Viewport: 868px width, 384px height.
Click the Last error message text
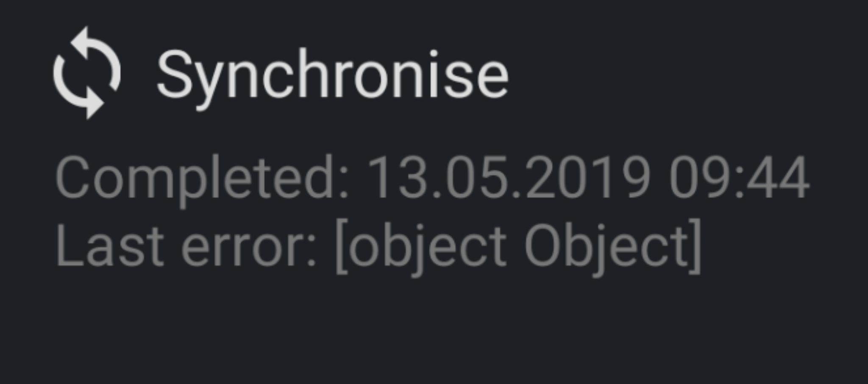click(378, 246)
